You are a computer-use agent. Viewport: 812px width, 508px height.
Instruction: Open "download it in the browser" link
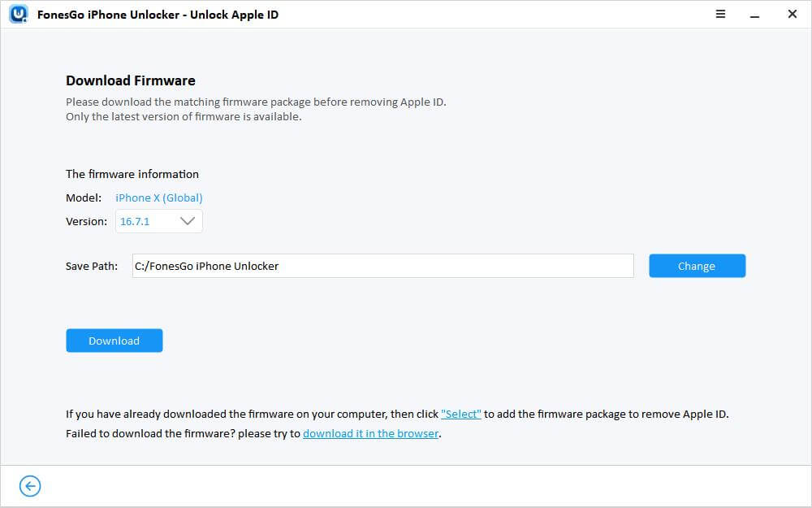(x=370, y=433)
